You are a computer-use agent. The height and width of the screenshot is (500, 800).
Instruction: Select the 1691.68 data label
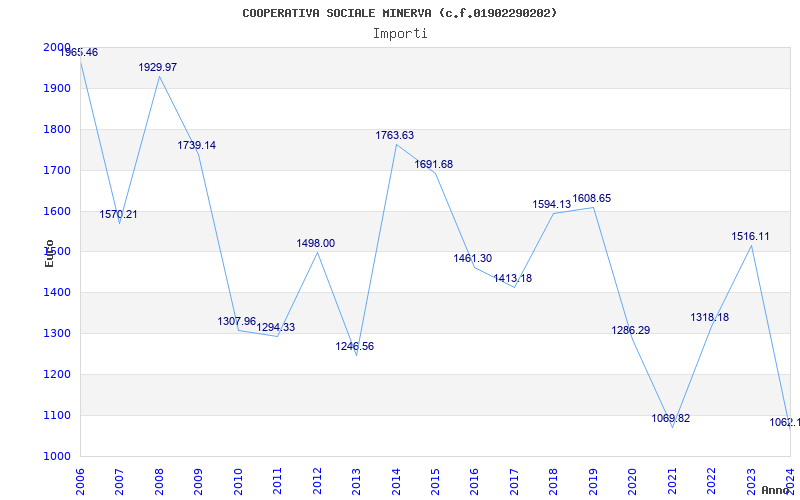[434, 164]
